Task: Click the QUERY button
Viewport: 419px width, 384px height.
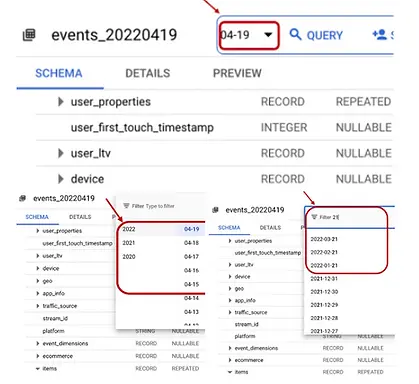Action: [x=316, y=35]
